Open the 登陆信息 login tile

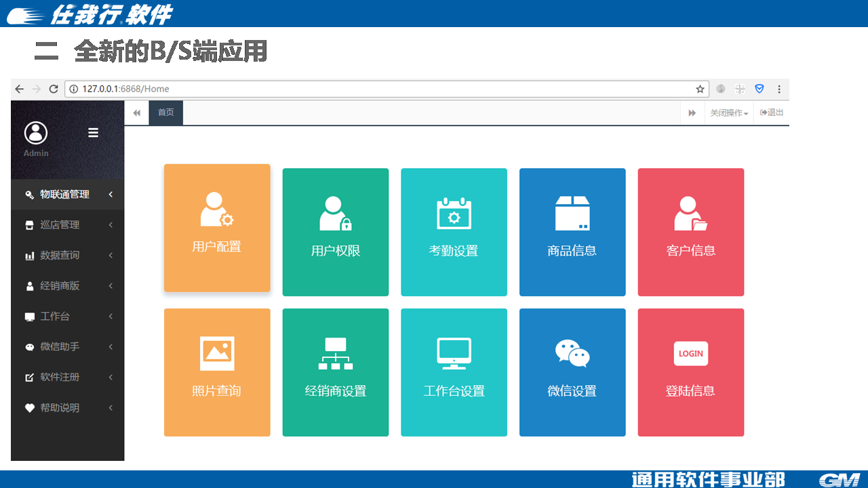click(x=690, y=372)
